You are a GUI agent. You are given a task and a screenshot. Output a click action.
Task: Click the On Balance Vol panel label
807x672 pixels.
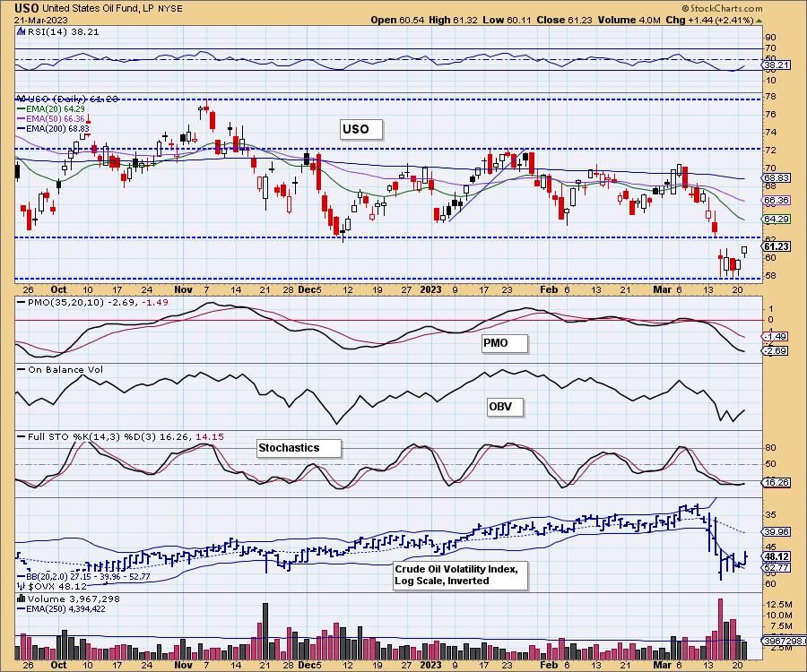click(x=65, y=370)
